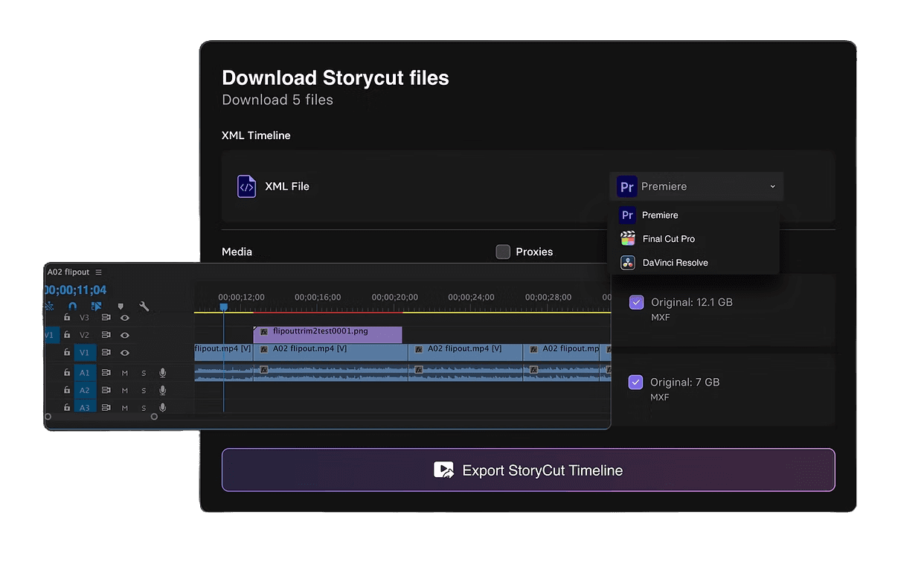Click ruler at 00;00;24;00
Image resolution: width=924 pixels, height=588 pixels.
[x=472, y=297]
